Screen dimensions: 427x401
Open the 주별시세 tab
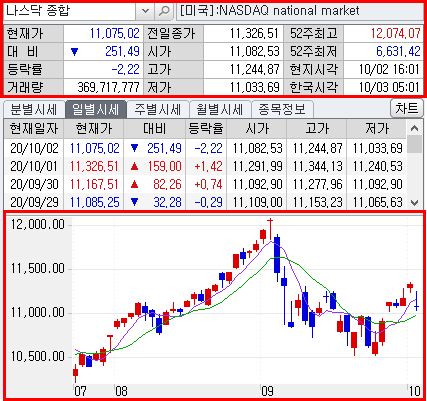tap(158, 109)
